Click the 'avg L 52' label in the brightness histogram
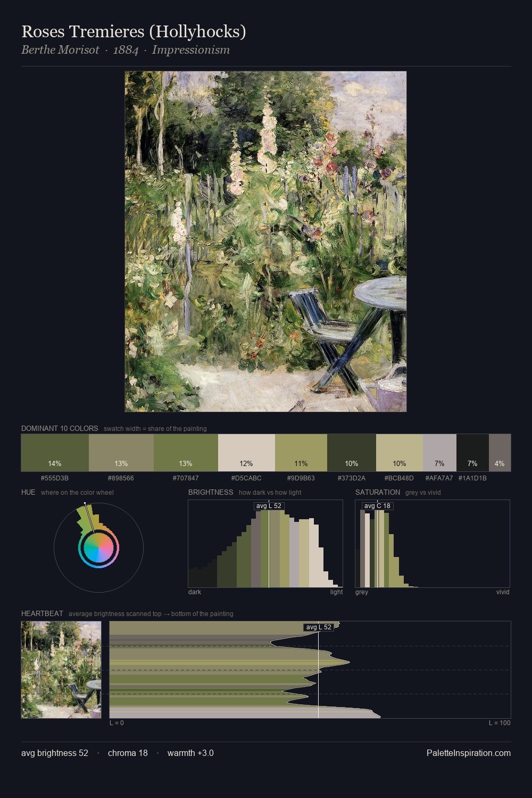Viewport: 532px width, 798px height. point(269,506)
